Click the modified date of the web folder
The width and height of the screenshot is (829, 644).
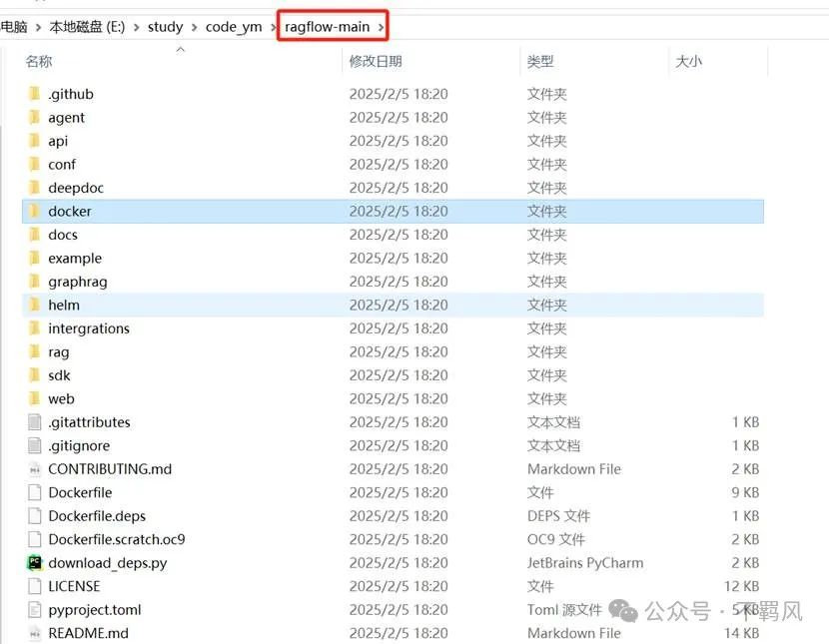[x=399, y=398]
